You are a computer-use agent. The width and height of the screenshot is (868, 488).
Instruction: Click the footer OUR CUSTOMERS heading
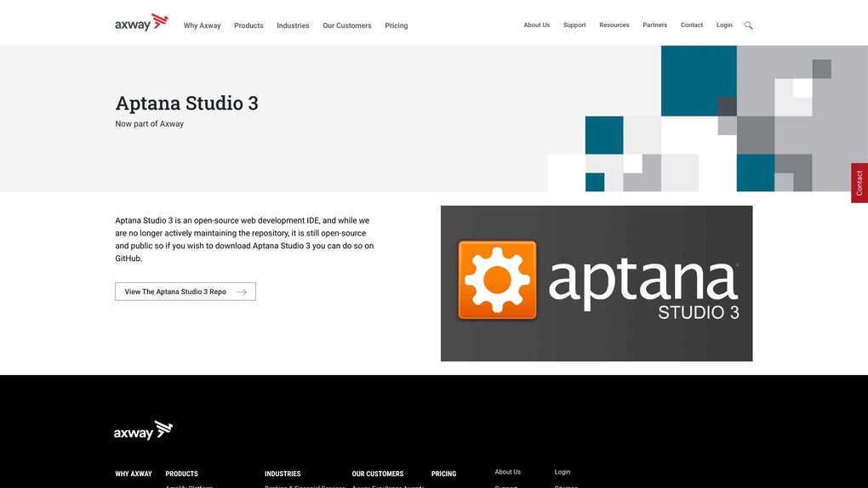(x=378, y=474)
